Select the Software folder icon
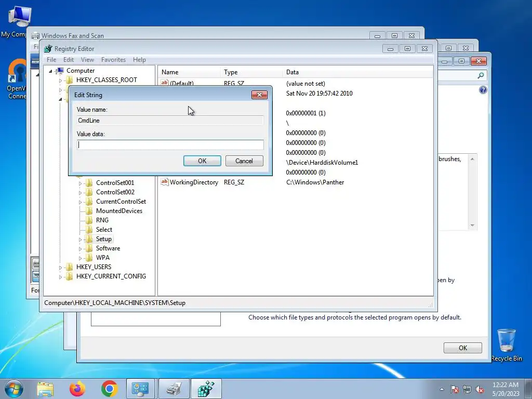This screenshot has width=532, height=399. (89, 248)
